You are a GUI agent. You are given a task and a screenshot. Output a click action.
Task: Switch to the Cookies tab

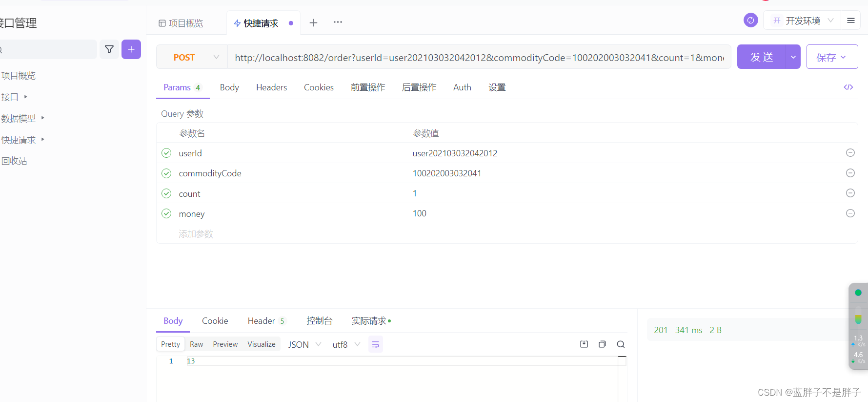coord(319,87)
